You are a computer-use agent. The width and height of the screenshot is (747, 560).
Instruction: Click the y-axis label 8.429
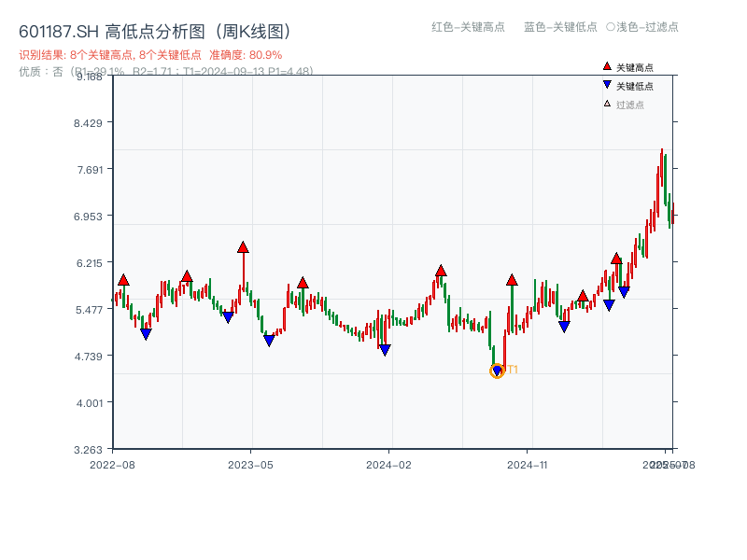coord(88,123)
